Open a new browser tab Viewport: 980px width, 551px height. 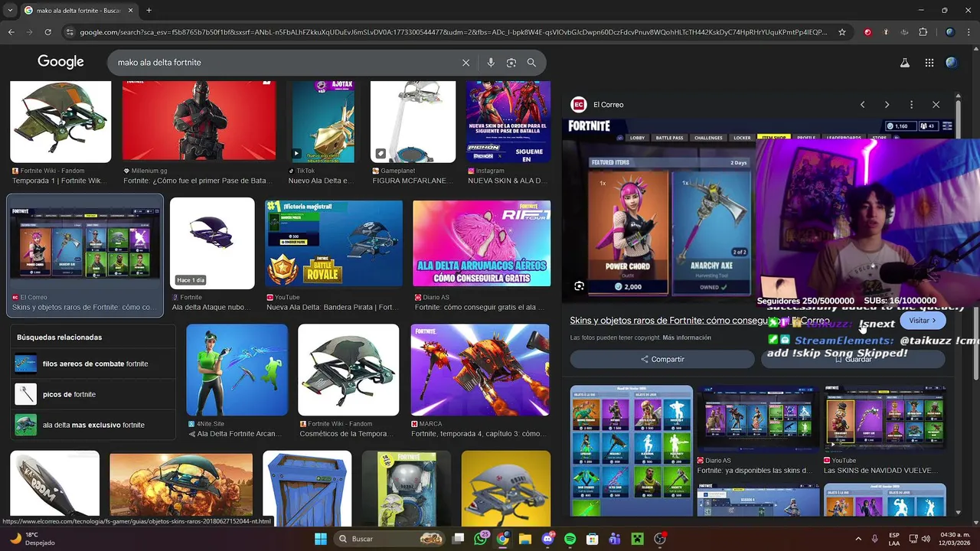point(149,10)
